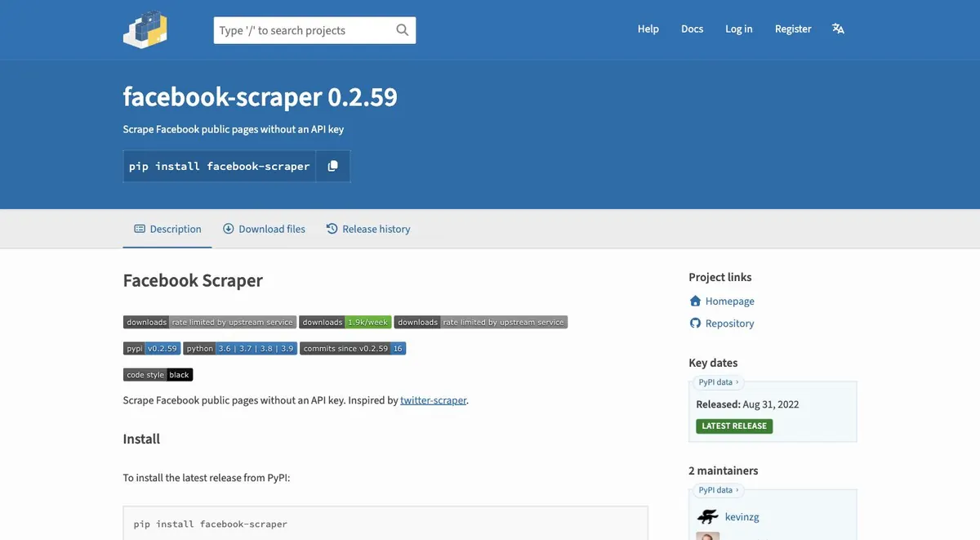
Task: Copy the pip install command to clipboard
Action: click(x=332, y=166)
